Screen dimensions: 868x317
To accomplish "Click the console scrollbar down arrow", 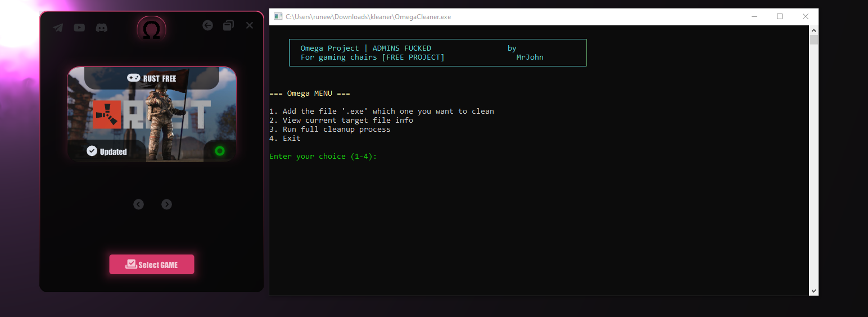I will coord(813,291).
